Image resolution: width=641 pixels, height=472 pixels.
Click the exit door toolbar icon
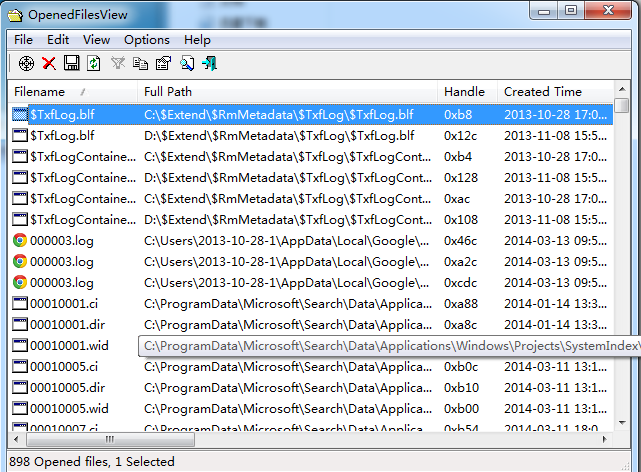click(210, 63)
